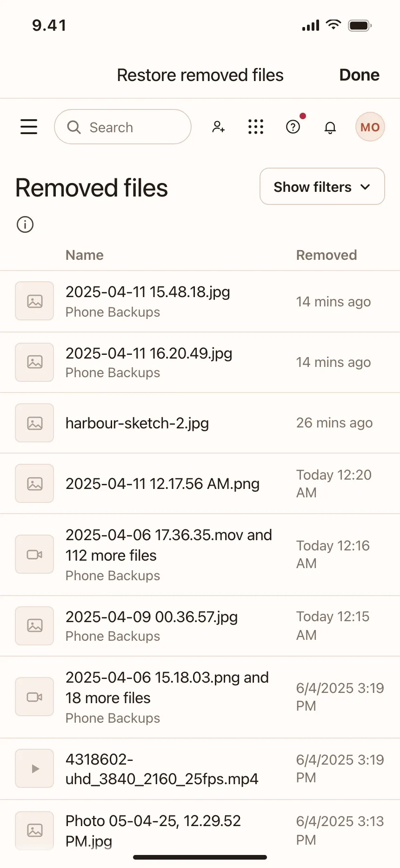This screenshot has width=400, height=868.
Task: Expand the Show filters dropdown
Action: (x=322, y=186)
